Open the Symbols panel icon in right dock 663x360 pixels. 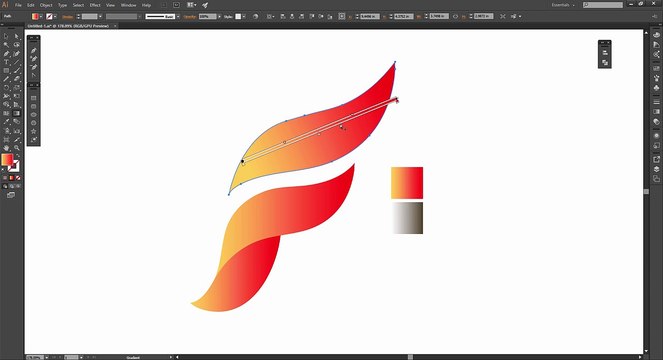(656, 88)
